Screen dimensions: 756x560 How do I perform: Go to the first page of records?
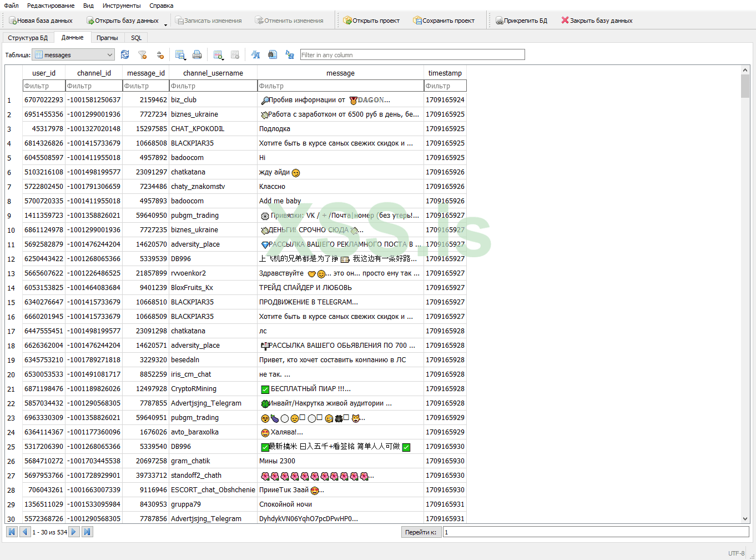[x=12, y=532]
